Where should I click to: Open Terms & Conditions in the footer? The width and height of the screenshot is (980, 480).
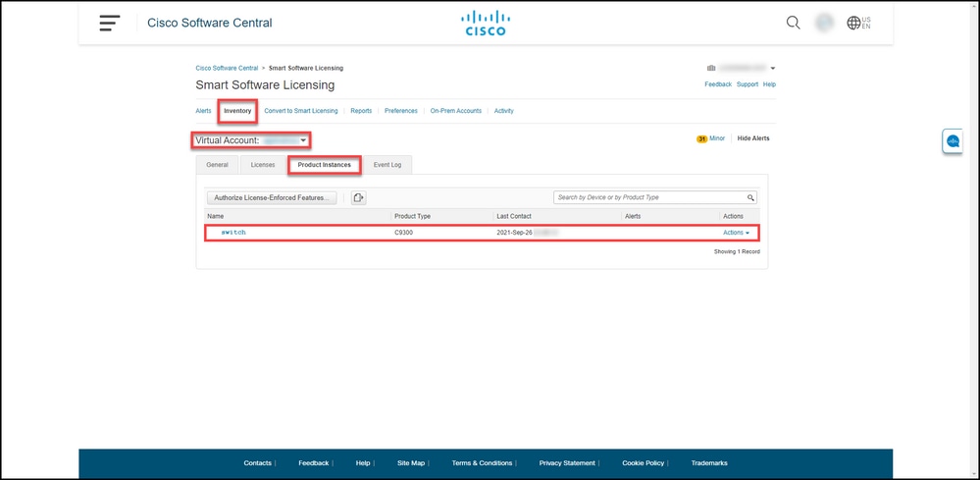482,463
